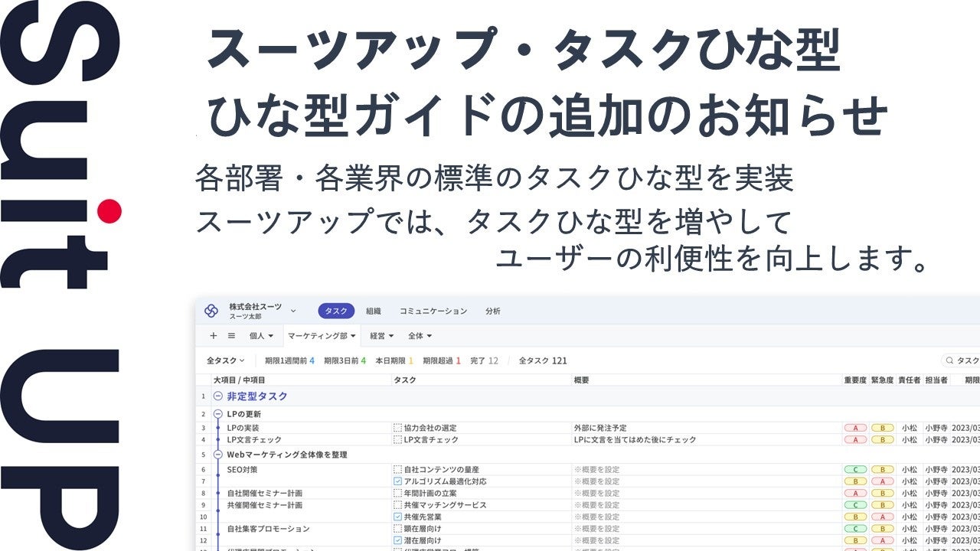Viewport: 980px width, 551px height.
Task: Expand the マーケティング部 dropdown
Action: coord(322,335)
